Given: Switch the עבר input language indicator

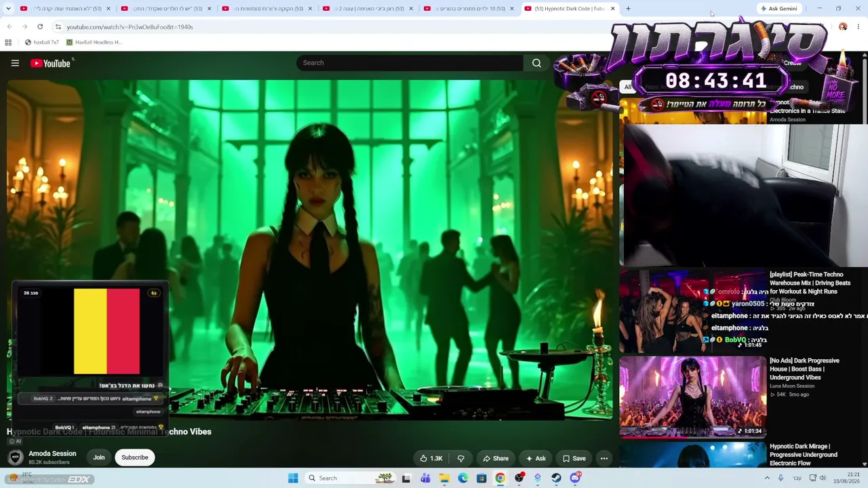Looking at the screenshot, I should [797, 479].
